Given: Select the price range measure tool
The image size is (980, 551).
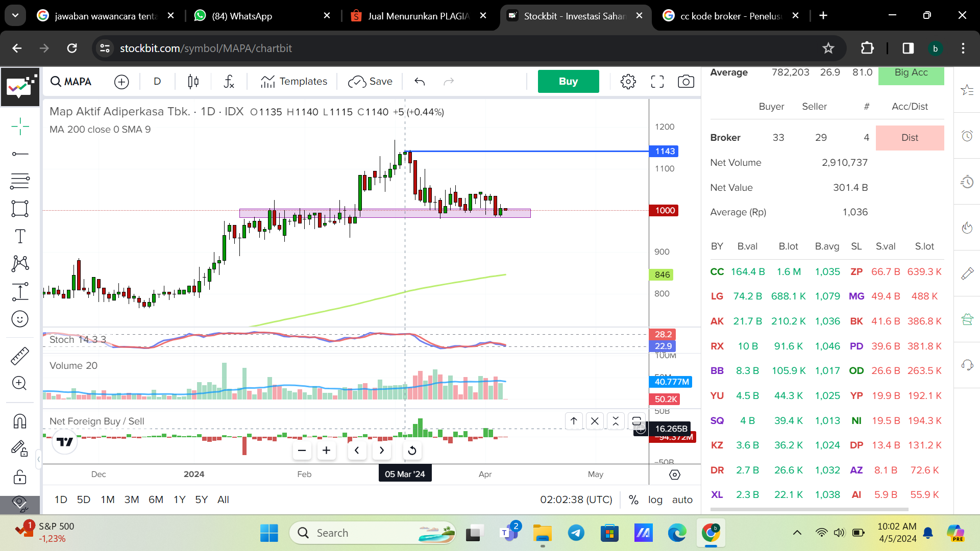Looking at the screenshot, I should click(20, 291).
